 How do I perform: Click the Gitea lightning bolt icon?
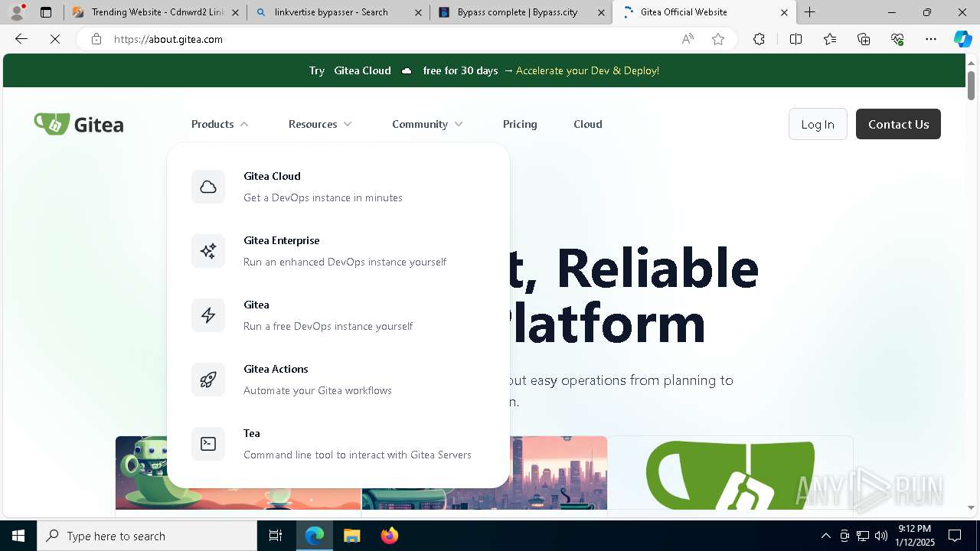208,315
